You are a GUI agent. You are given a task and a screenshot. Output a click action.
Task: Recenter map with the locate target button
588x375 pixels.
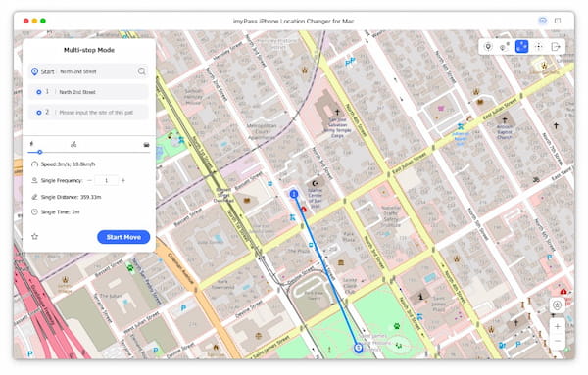coord(558,305)
